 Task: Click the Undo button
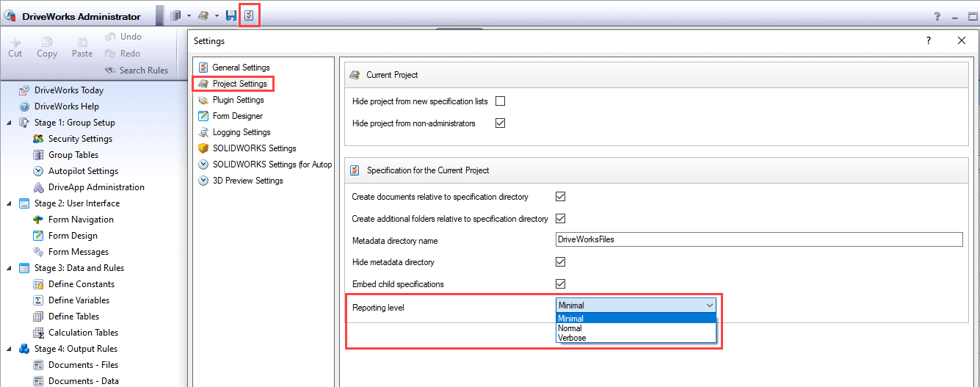click(x=123, y=37)
